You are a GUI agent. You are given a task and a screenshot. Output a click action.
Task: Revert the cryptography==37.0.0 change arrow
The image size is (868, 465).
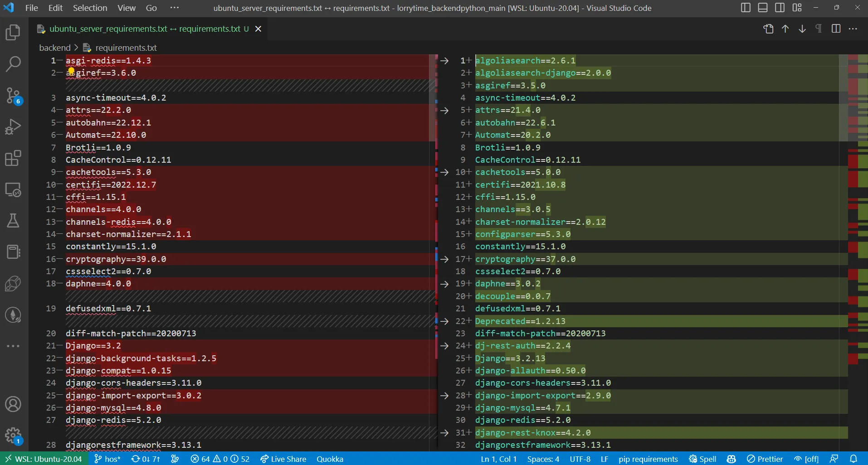tap(444, 259)
